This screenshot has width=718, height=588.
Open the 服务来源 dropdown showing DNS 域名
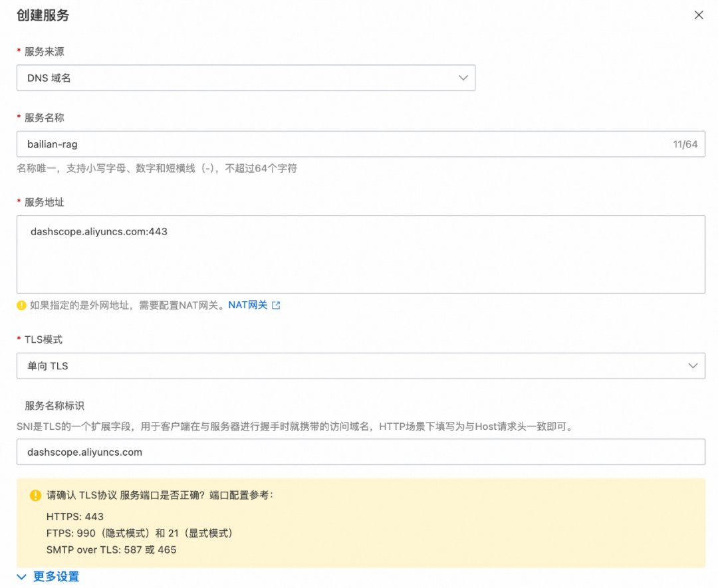[x=246, y=78]
